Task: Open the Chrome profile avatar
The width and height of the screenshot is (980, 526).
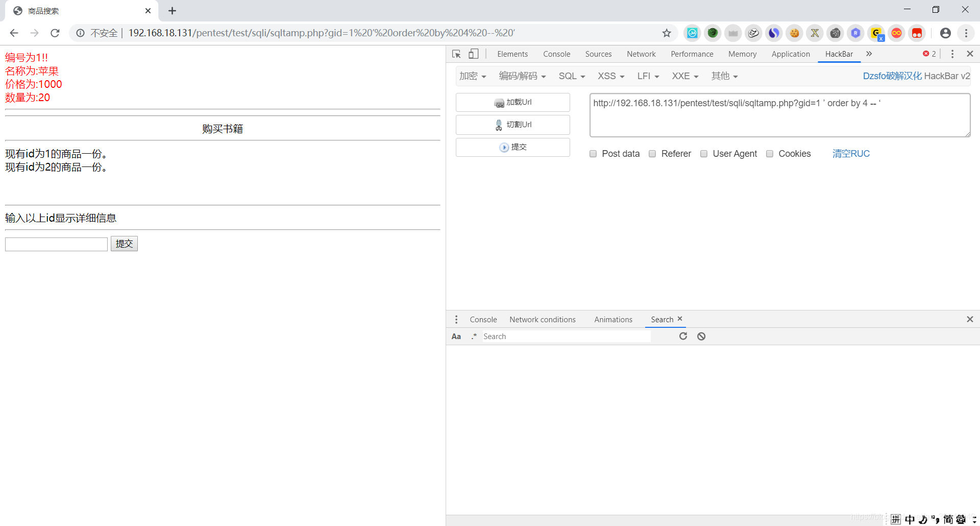Action: click(945, 33)
